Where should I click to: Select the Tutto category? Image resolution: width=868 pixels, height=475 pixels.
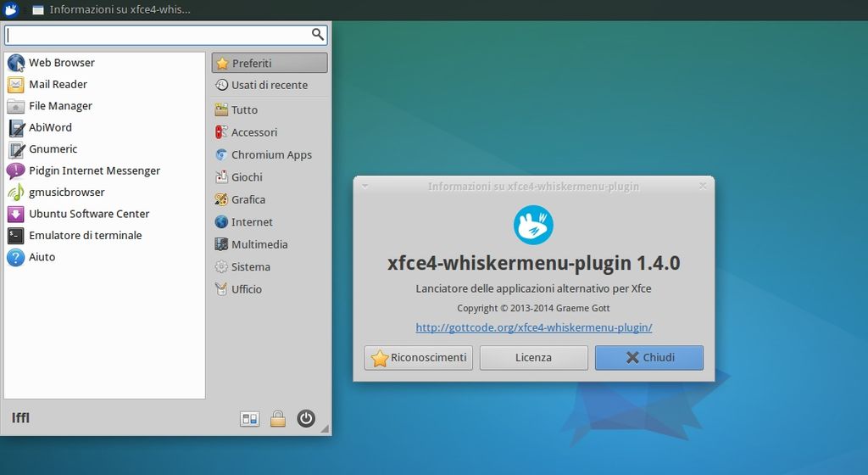pos(270,109)
